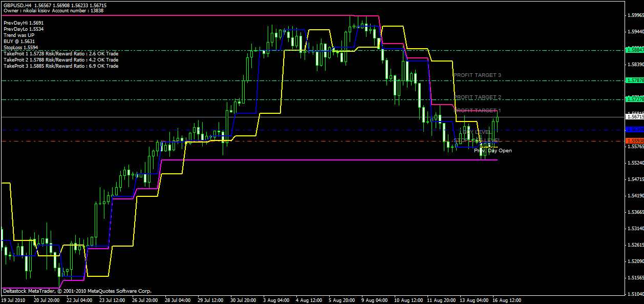Click the 1.59965 price axis value
Screen dimensions: 644x304
coord(635,15)
